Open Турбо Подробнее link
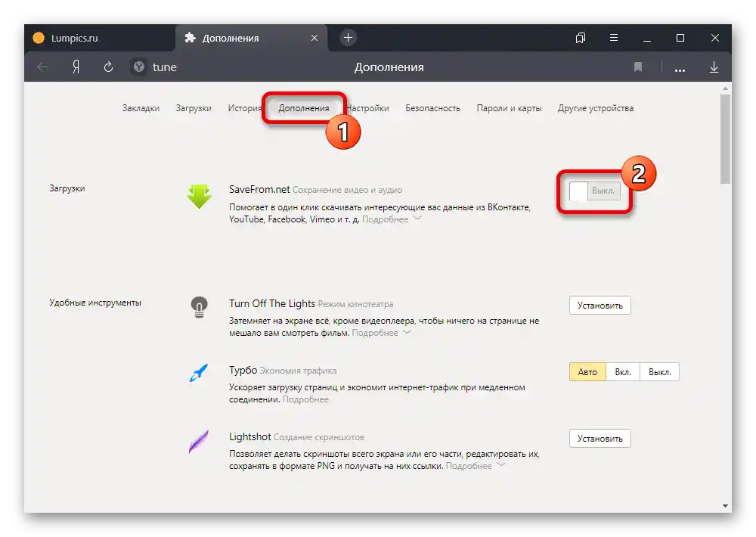The height and width of the screenshot is (537, 756). [305, 399]
